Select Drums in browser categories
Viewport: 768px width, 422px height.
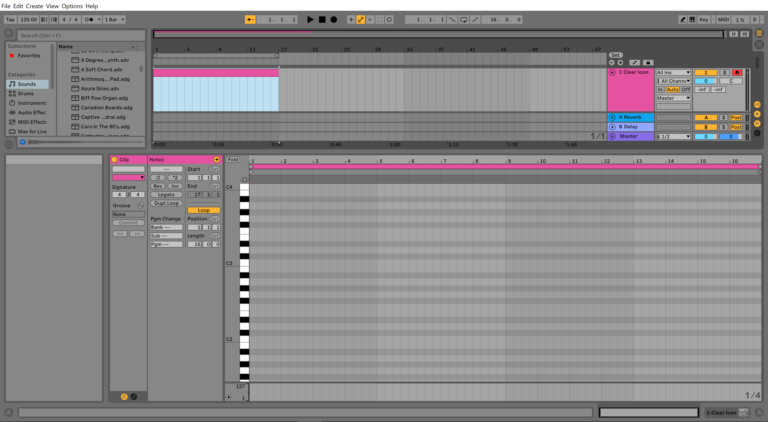pyautogui.click(x=26, y=94)
